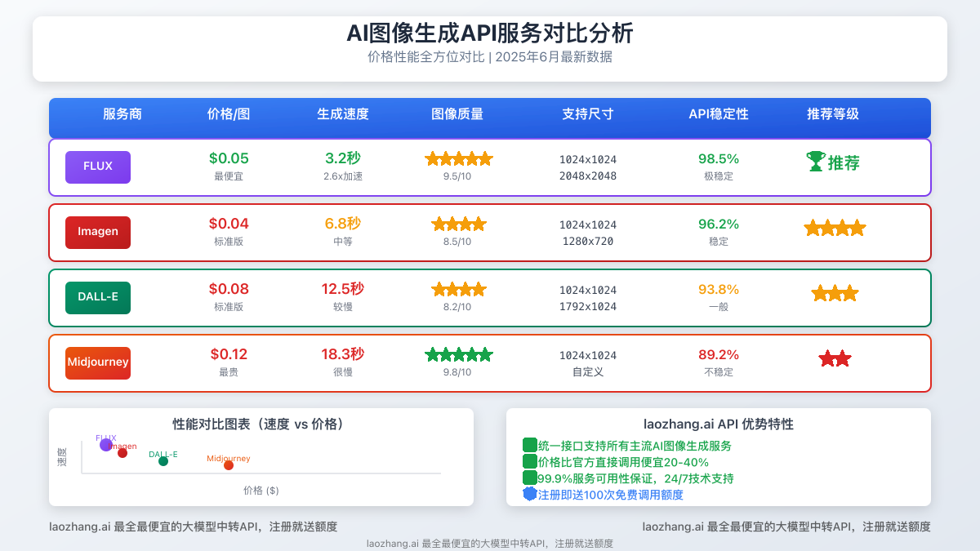
Task: Click Imagen stability 96.2%
Action: click(719, 224)
